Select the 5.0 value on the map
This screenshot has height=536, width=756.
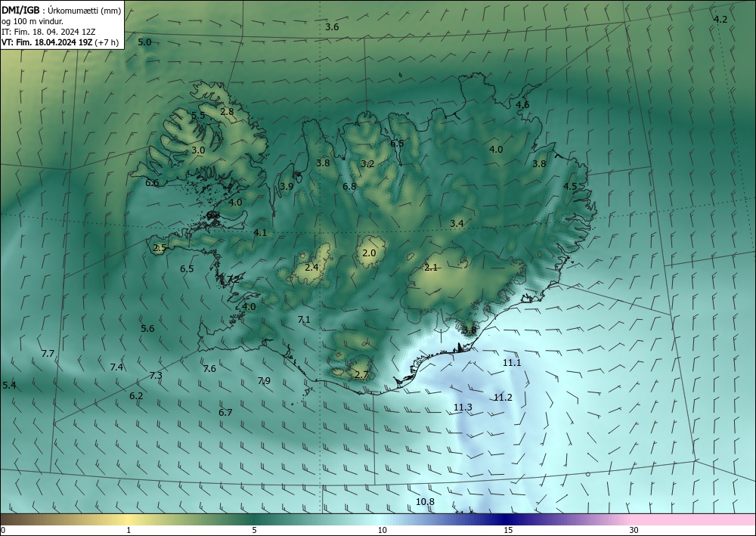(x=144, y=42)
